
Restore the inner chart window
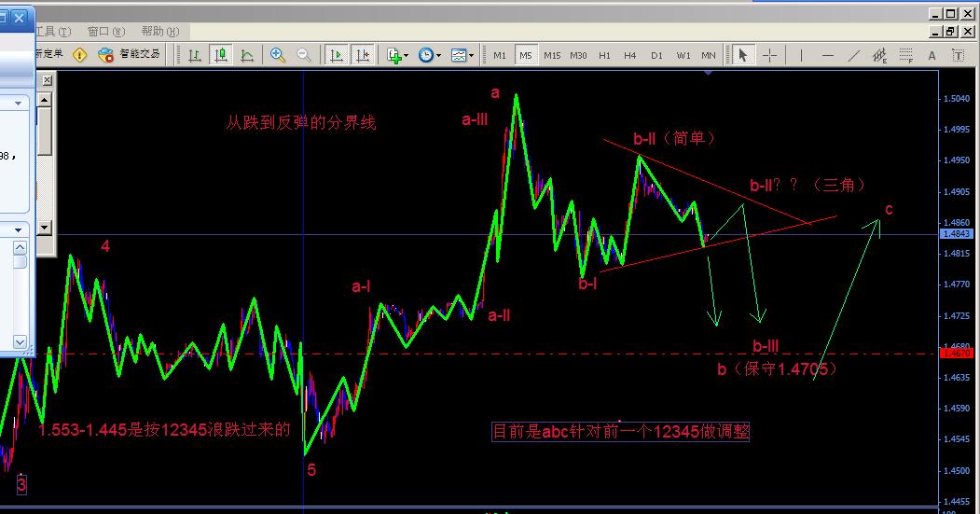point(950,32)
